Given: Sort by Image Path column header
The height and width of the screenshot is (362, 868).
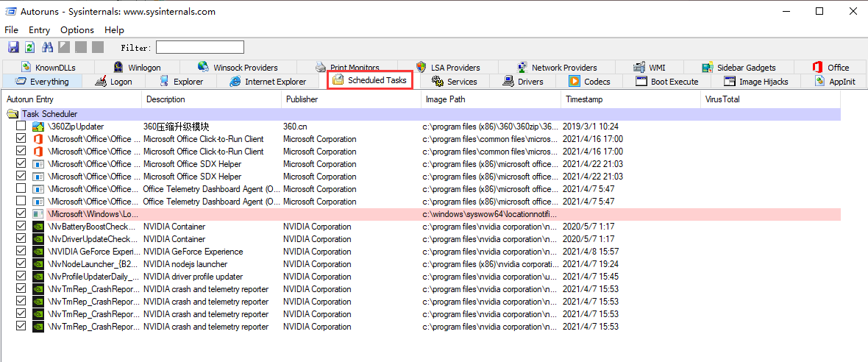Looking at the screenshot, I should pyautogui.click(x=491, y=99).
